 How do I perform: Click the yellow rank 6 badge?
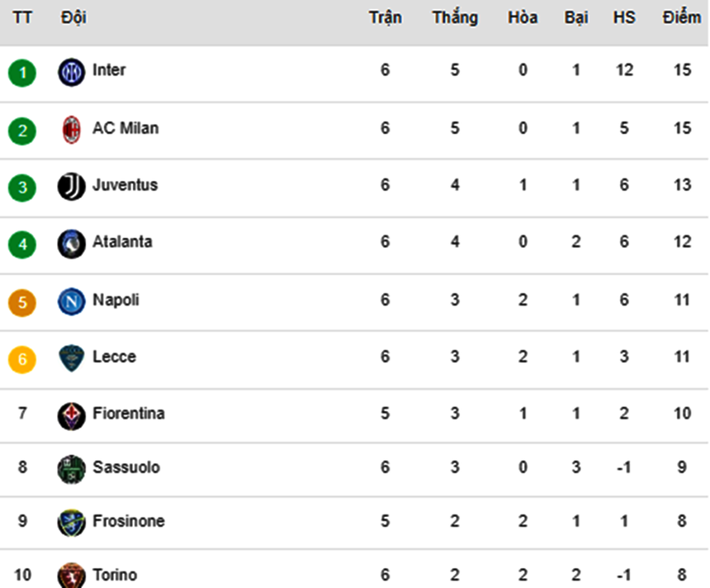tap(22, 360)
